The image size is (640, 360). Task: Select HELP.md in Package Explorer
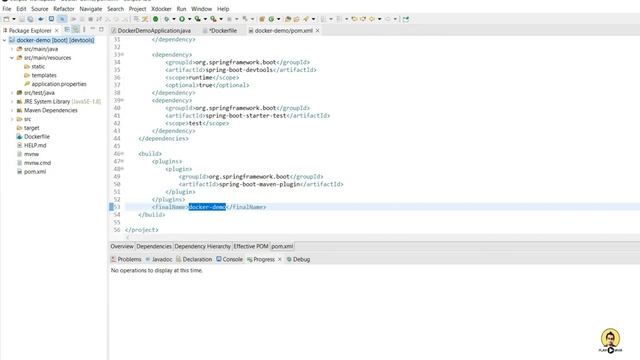31,145
